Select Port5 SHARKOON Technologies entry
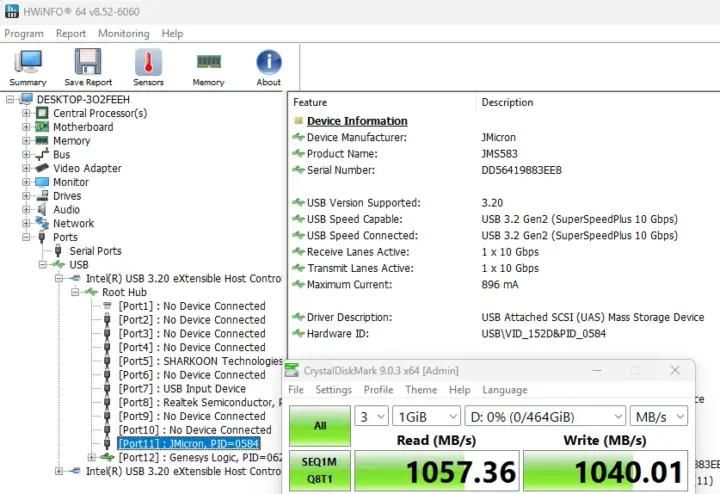 200,361
